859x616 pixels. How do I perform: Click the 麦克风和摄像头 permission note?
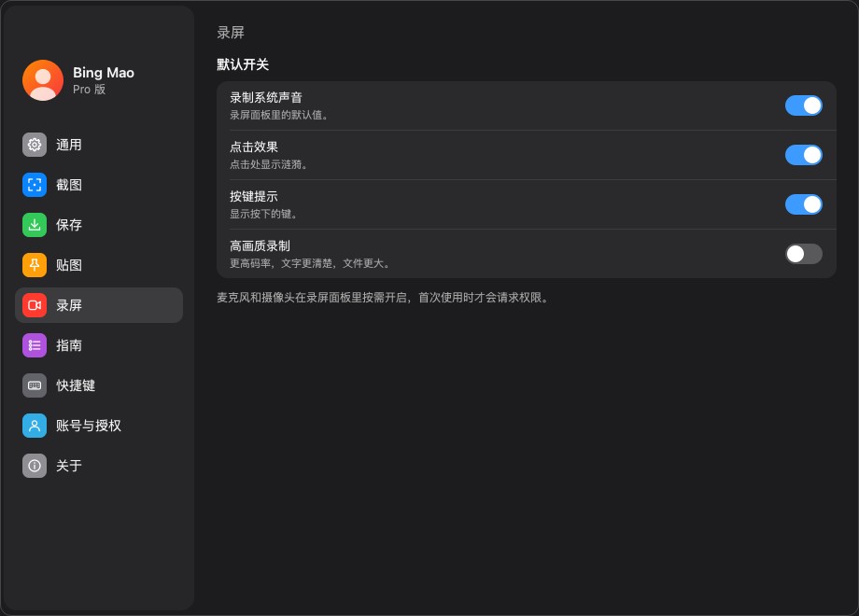coord(383,298)
